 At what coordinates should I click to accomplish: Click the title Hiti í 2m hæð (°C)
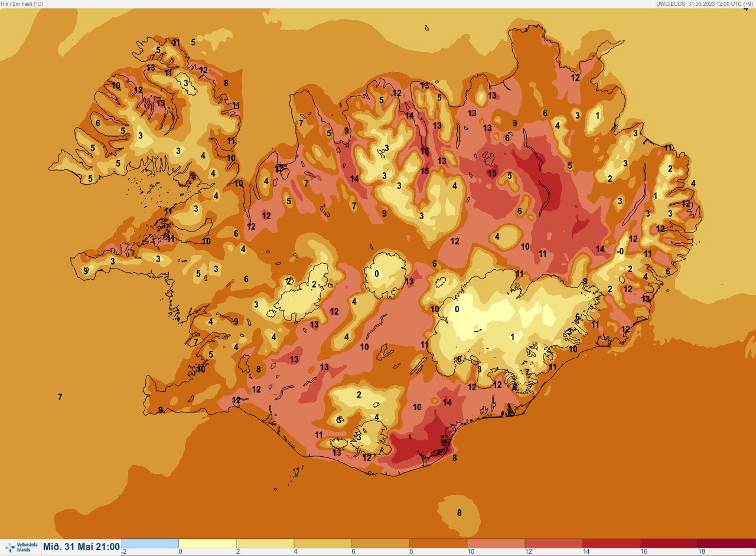(22, 4)
